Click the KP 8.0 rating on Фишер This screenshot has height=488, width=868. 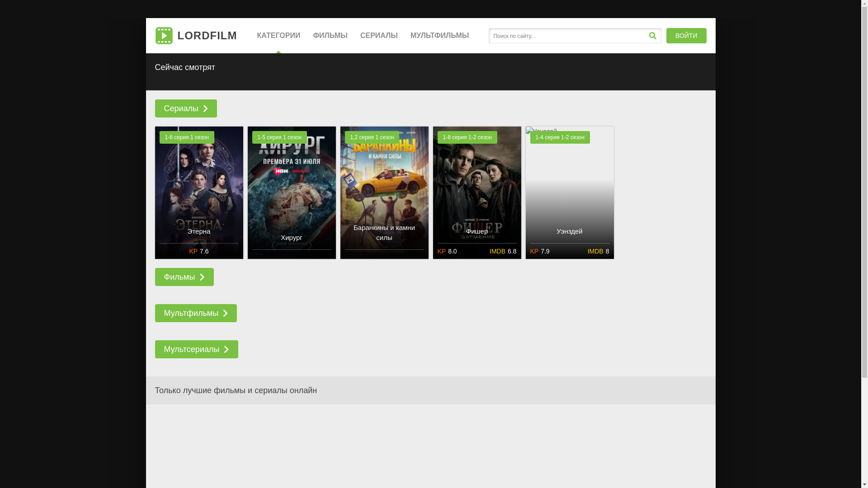click(x=447, y=251)
